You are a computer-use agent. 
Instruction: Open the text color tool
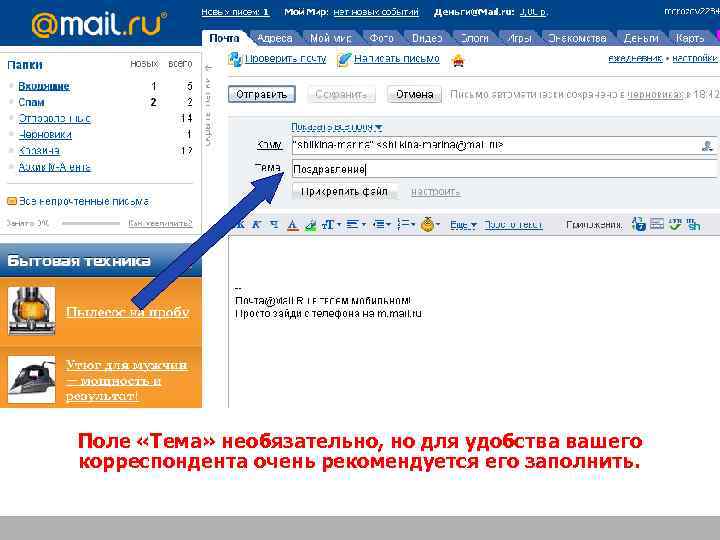coord(292,225)
